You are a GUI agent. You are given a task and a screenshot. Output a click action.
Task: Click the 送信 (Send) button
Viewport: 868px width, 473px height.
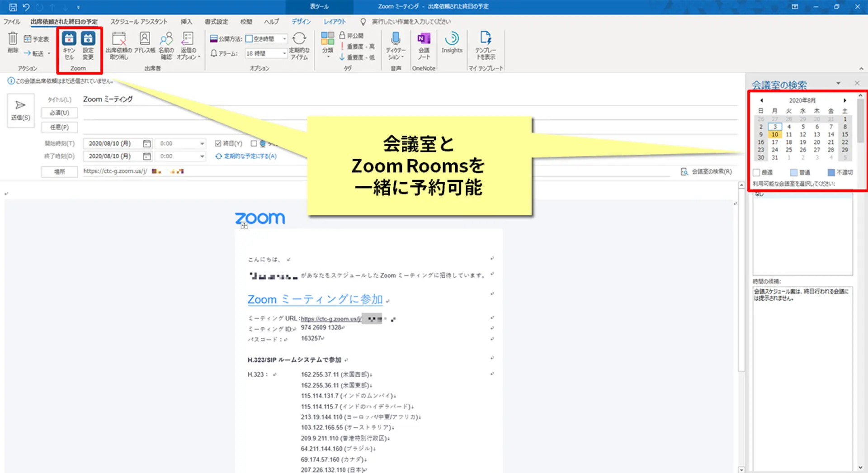coord(20,110)
